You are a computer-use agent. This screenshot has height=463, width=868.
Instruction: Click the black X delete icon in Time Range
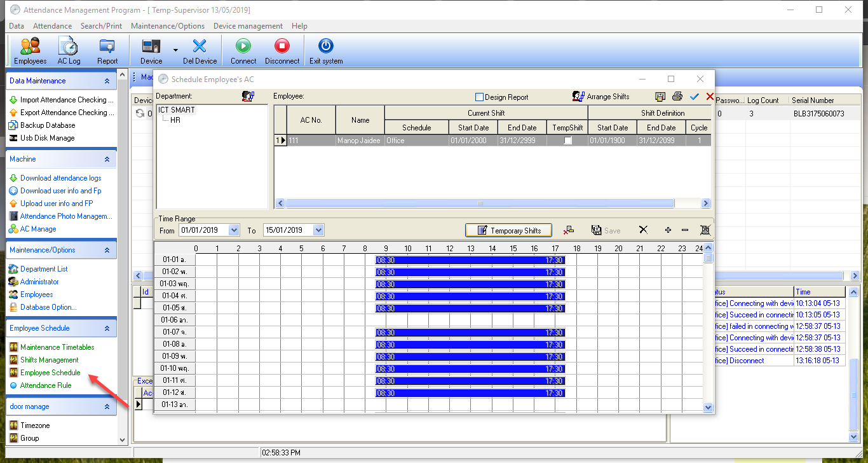pos(643,230)
